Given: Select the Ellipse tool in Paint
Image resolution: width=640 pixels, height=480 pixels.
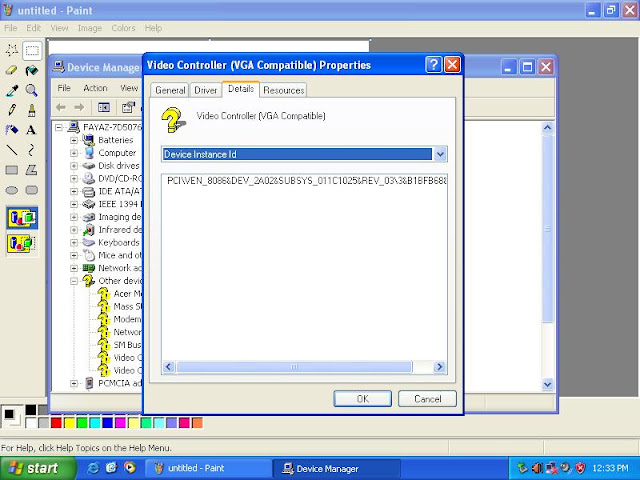Looking at the screenshot, I should click(x=11, y=190).
